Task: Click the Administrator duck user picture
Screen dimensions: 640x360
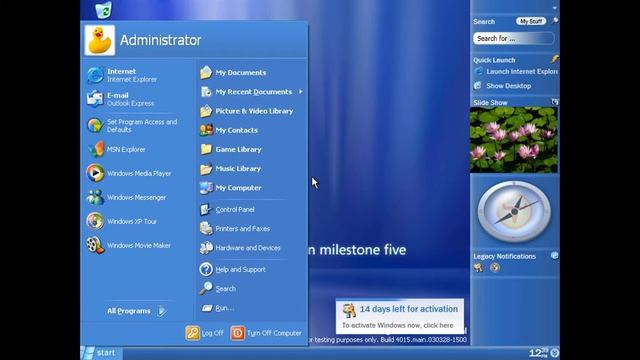Action: coord(100,40)
